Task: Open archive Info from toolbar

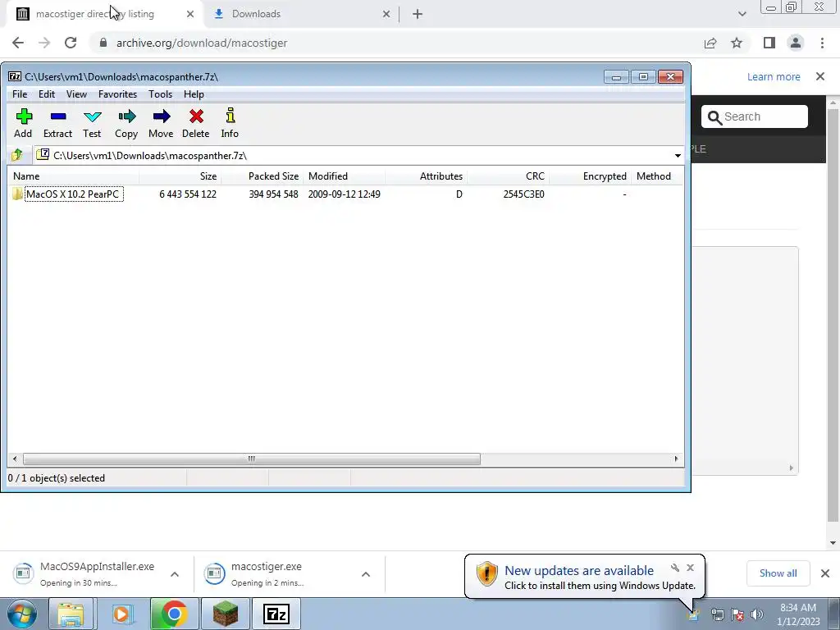Action: pos(230,123)
